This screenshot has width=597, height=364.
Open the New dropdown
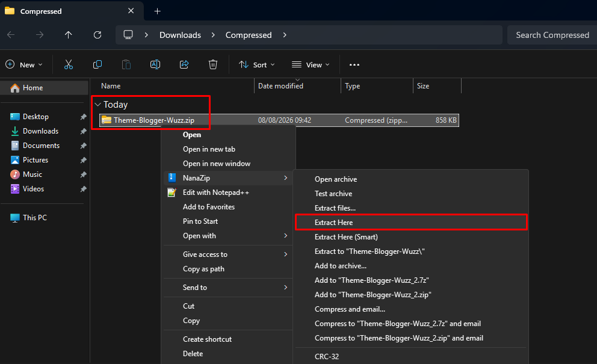tap(24, 65)
